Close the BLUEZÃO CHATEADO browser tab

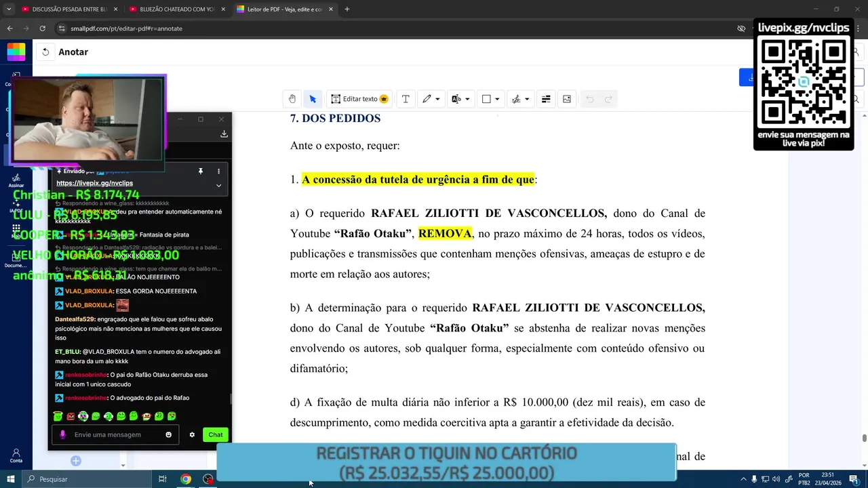tap(223, 9)
